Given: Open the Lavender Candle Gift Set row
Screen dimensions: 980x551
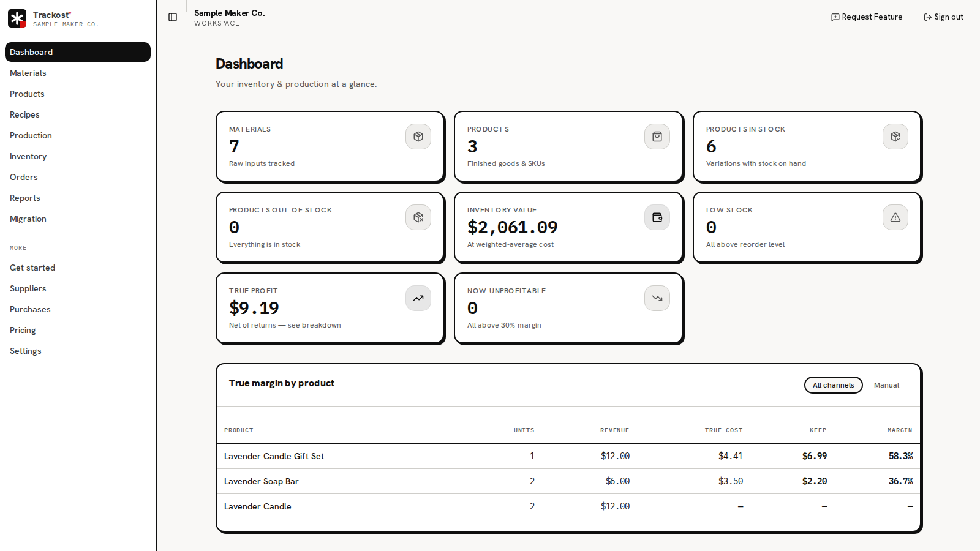Looking at the screenshot, I should 568,456.
